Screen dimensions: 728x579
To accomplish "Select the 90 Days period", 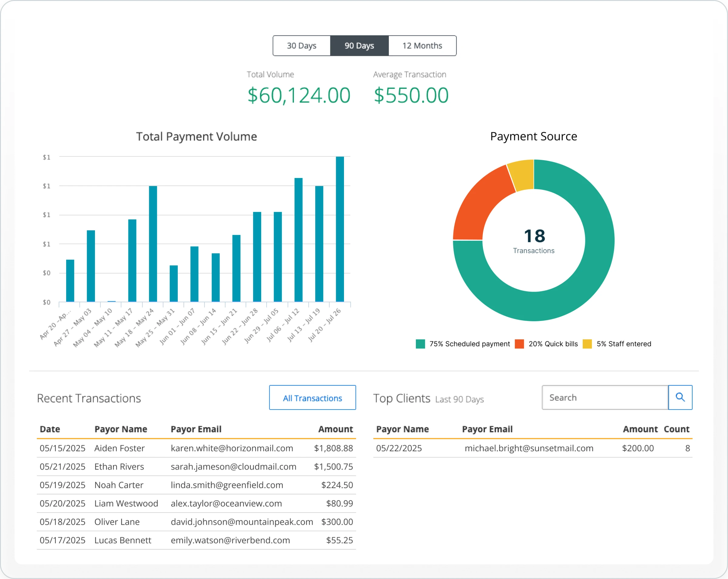I will click(x=359, y=45).
